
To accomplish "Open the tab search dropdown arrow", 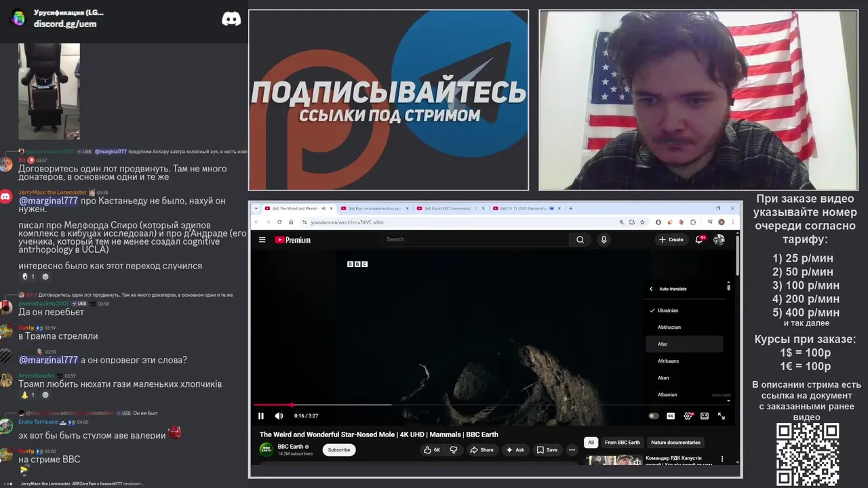I will tap(258, 208).
